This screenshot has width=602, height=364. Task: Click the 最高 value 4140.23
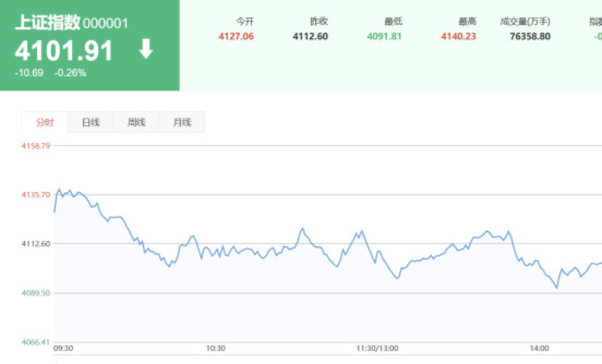[458, 36]
